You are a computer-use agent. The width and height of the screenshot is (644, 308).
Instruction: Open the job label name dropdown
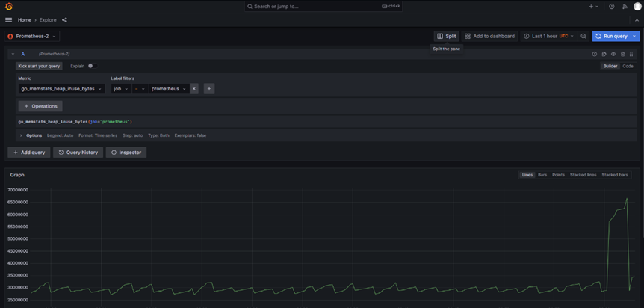pos(121,89)
